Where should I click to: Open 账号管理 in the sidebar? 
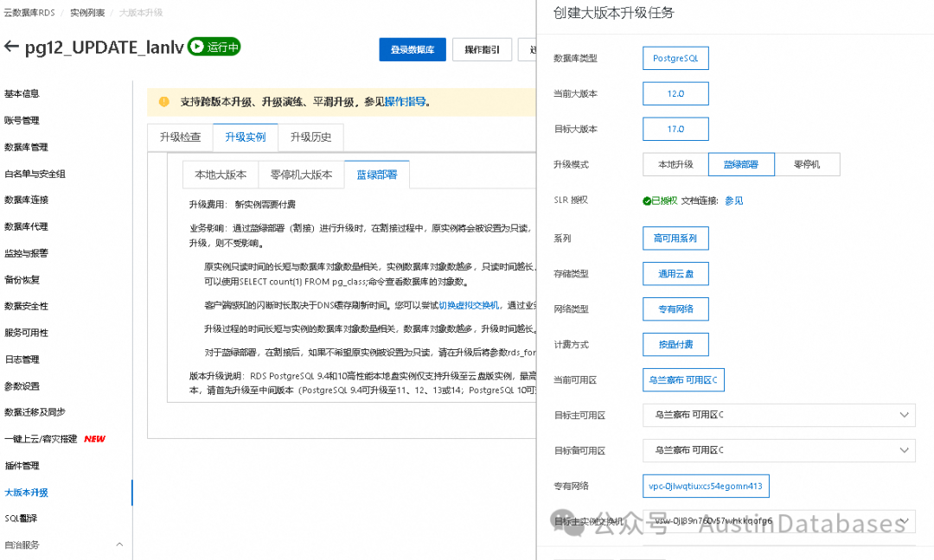pyautogui.click(x=22, y=120)
